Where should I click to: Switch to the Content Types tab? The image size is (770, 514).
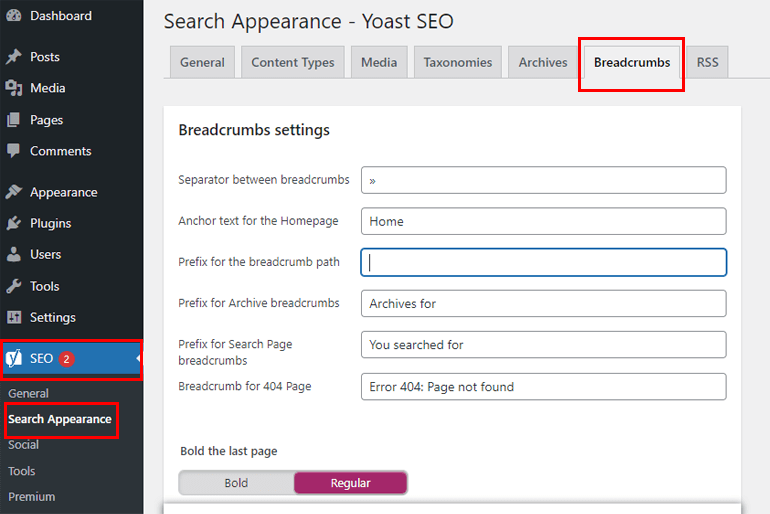(x=293, y=62)
